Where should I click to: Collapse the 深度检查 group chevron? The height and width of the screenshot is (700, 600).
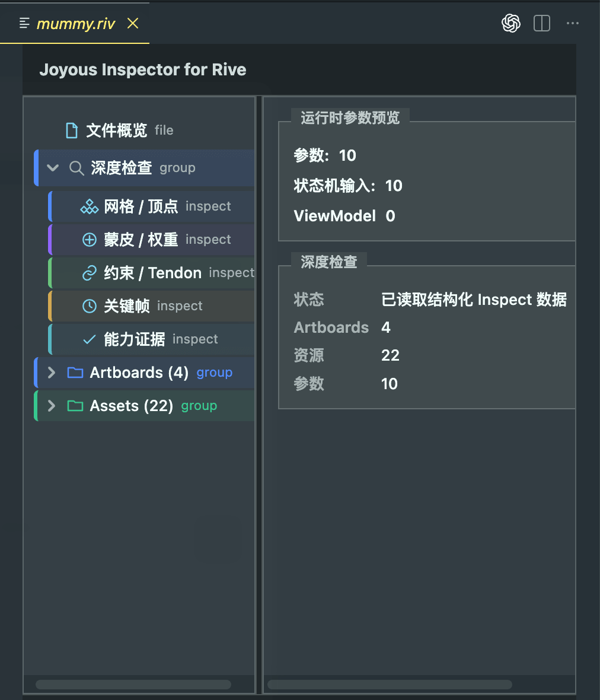pyautogui.click(x=53, y=168)
